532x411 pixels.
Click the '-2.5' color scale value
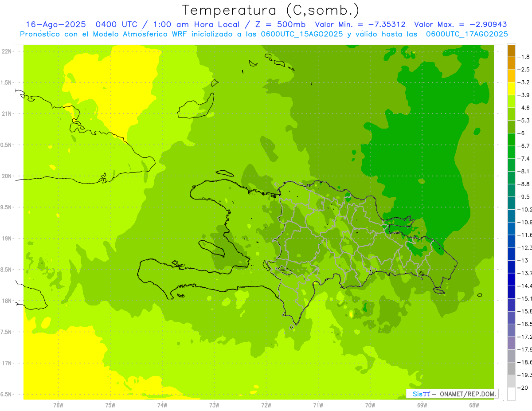(524, 70)
